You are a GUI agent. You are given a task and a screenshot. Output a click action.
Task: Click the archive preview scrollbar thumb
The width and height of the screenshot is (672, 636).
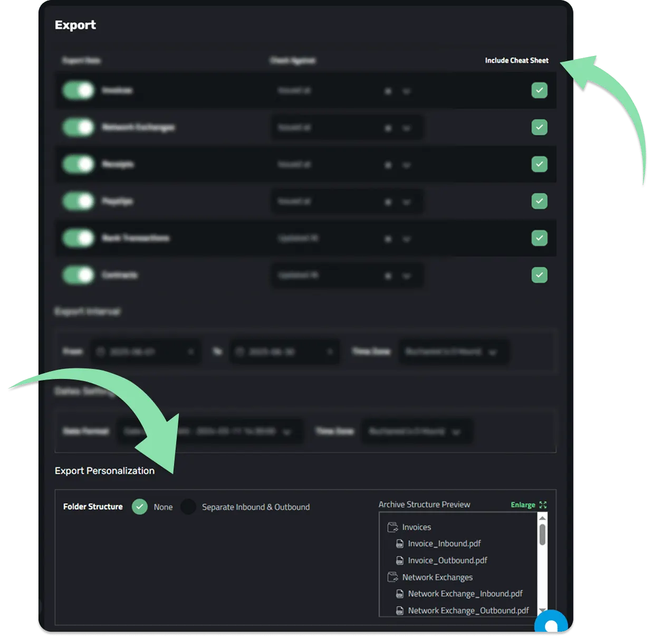(x=542, y=535)
